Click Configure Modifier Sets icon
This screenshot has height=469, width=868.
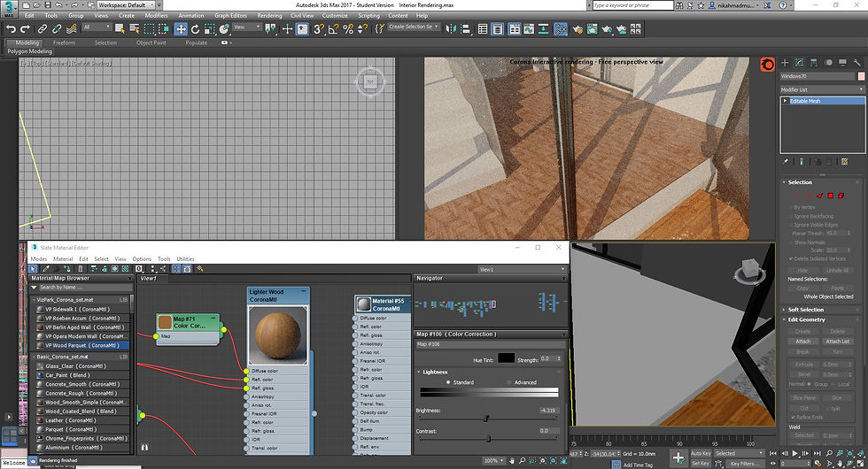pos(845,161)
